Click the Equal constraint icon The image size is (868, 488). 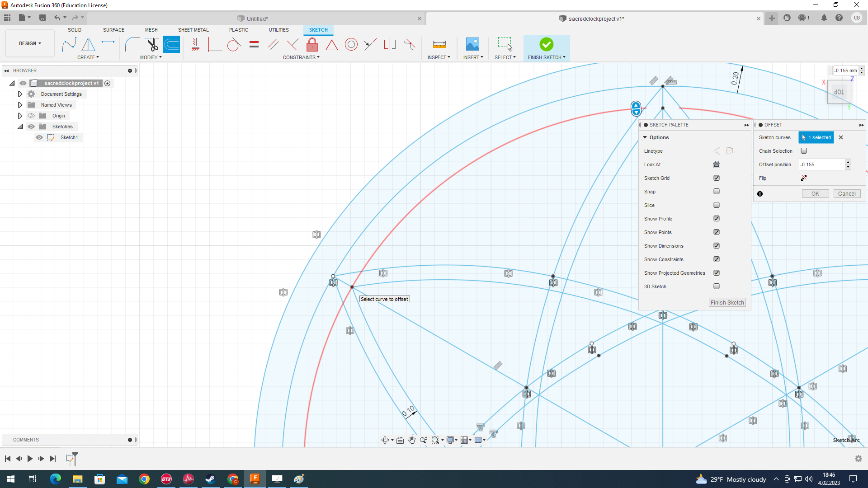254,44
